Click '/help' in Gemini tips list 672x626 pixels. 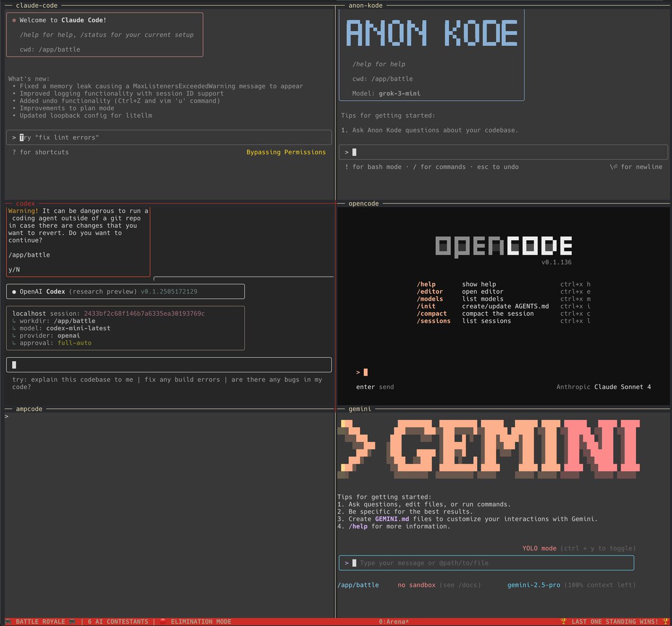coord(358,526)
